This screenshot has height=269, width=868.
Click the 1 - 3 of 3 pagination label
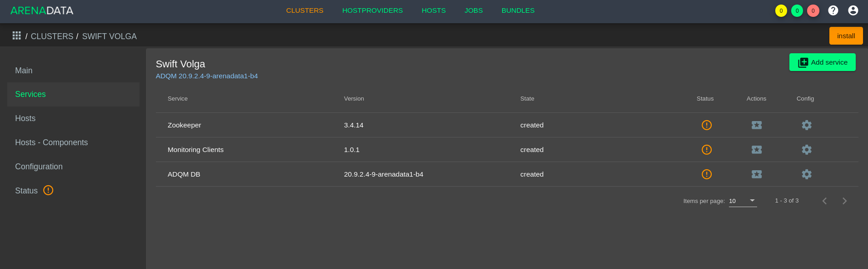pos(787,201)
